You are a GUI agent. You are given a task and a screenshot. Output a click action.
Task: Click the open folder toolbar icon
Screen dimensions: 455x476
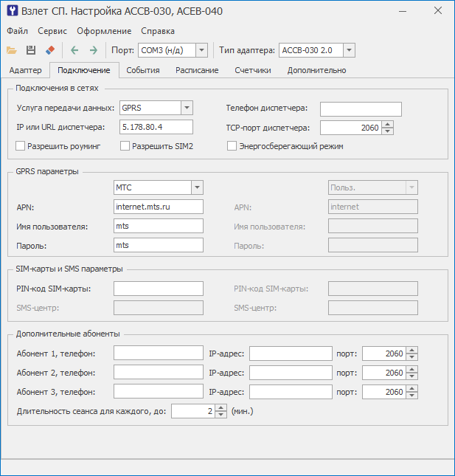pyautogui.click(x=12, y=50)
